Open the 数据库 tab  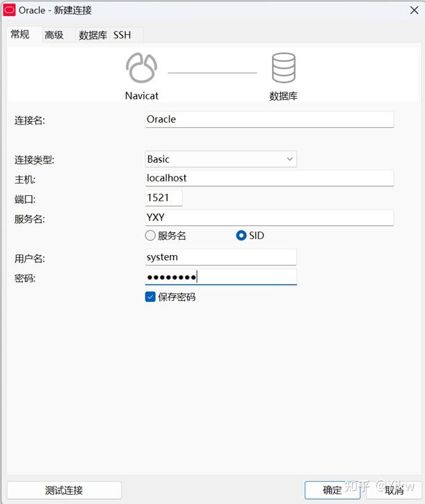(x=93, y=35)
